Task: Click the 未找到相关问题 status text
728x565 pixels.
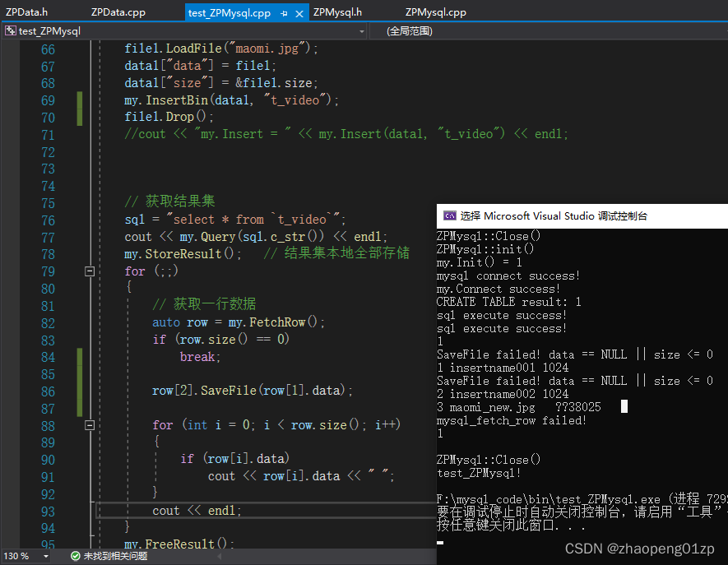Action: (x=115, y=556)
